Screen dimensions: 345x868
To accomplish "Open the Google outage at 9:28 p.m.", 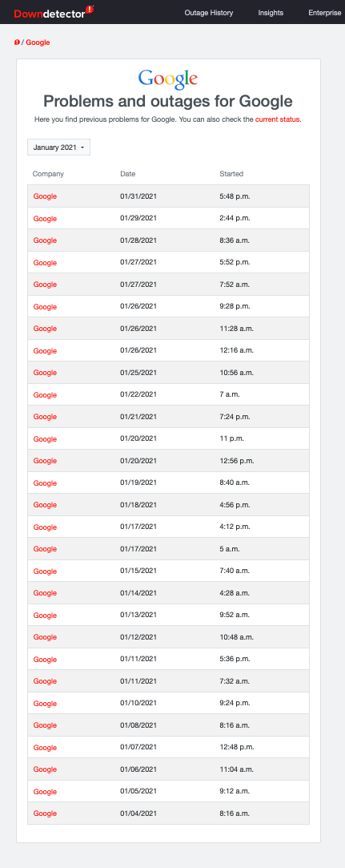I will 45,306.
